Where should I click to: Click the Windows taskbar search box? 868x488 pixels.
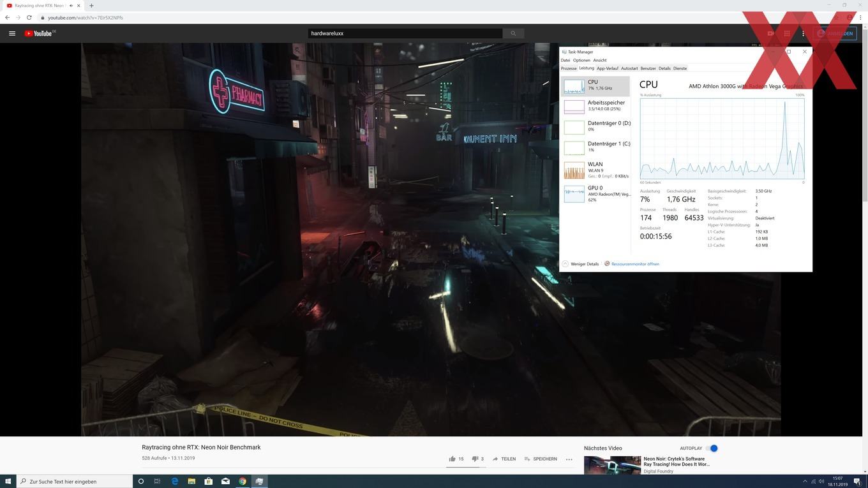click(x=75, y=481)
